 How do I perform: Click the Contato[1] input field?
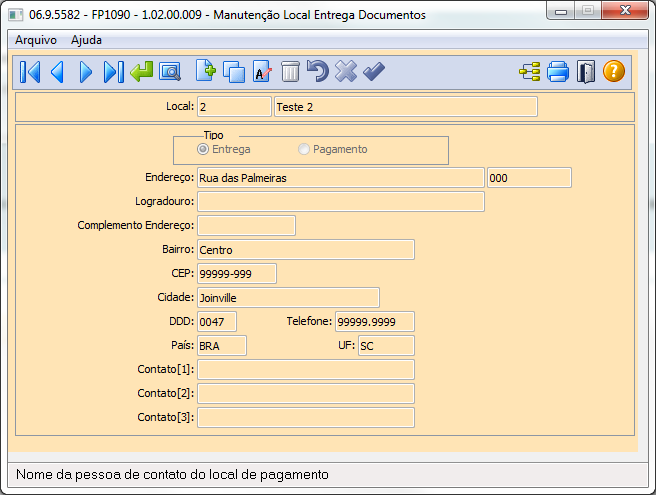click(306, 369)
